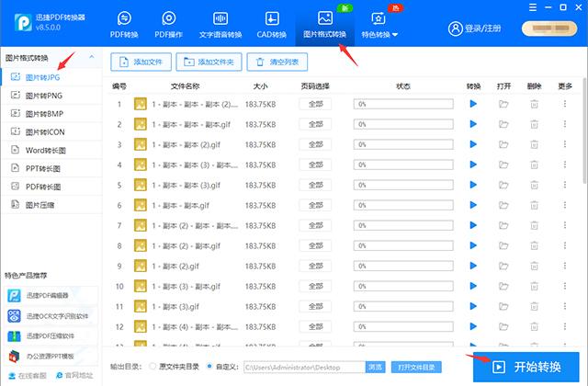Click the 官网地址 link
The image size is (588, 386).
point(74,376)
